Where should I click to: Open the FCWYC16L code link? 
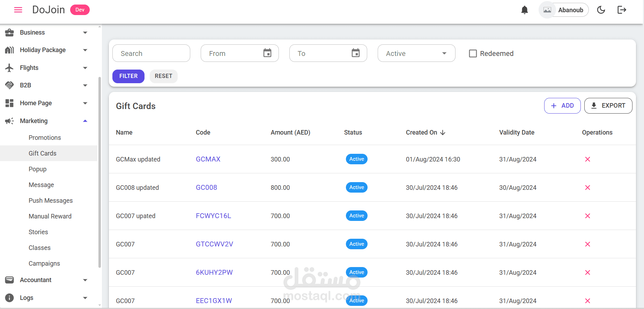(213, 216)
